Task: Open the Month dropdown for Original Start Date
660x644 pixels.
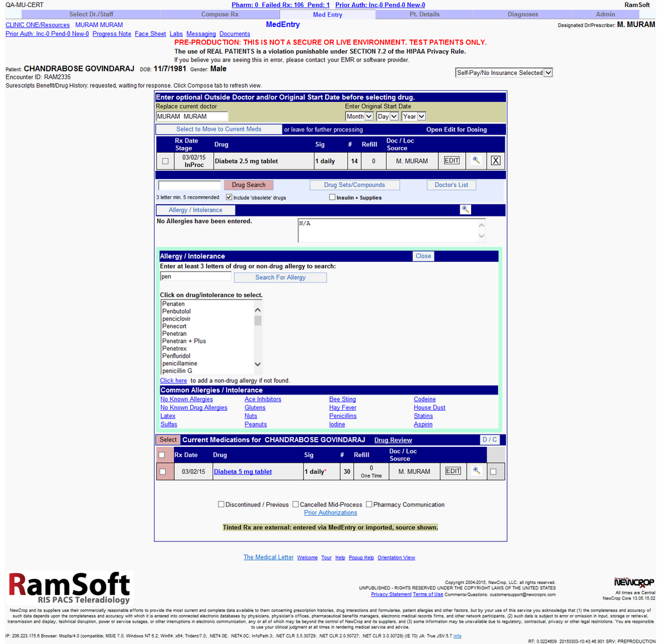Action: pyautogui.click(x=359, y=116)
